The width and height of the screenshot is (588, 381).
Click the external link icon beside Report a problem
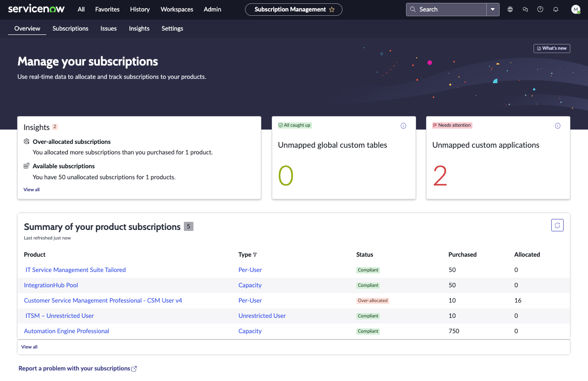(x=134, y=369)
